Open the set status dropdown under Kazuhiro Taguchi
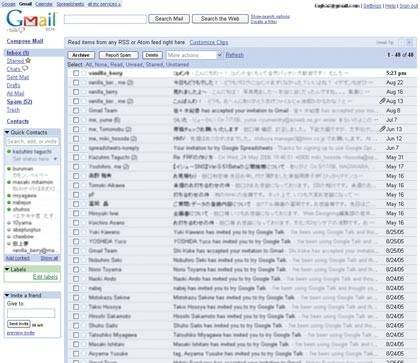420x363 pixels. tap(55, 159)
